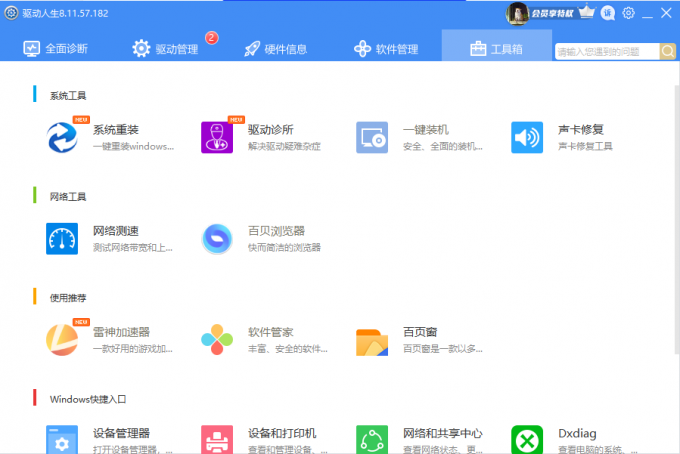Open the 设备管理器 icon
The height and width of the screenshot is (454, 680).
pyautogui.click(x=62, y=440)
